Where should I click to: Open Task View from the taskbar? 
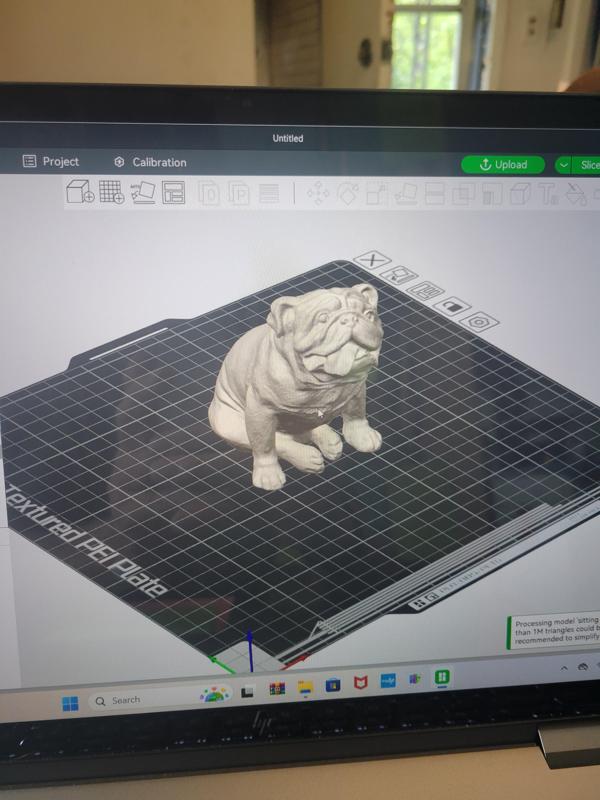tap(247, 692)
